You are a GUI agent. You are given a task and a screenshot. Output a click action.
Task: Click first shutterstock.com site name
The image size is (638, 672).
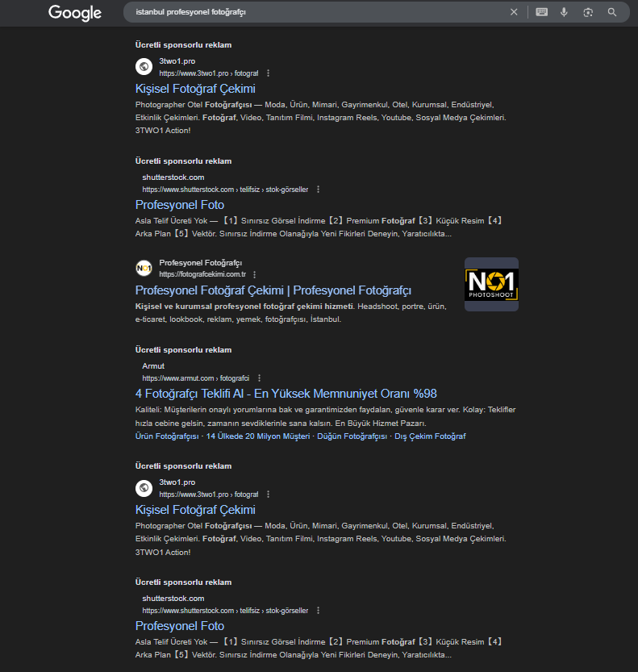(x=173, y=177)
